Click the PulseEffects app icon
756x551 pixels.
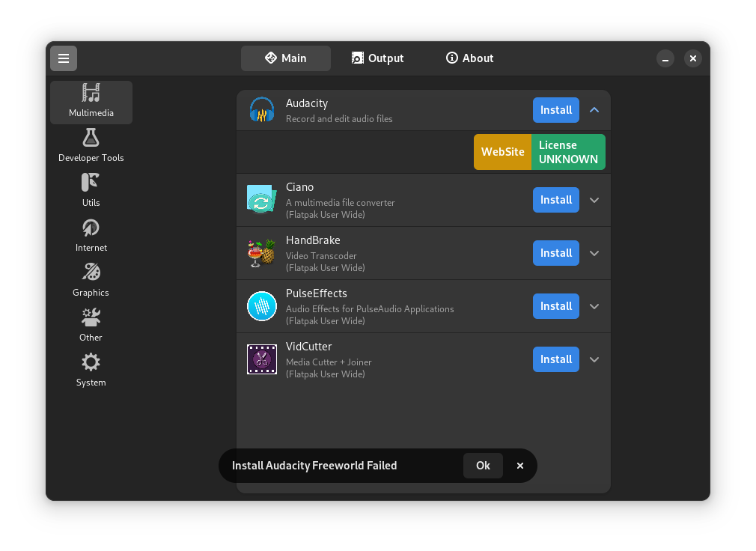[262, 306]
